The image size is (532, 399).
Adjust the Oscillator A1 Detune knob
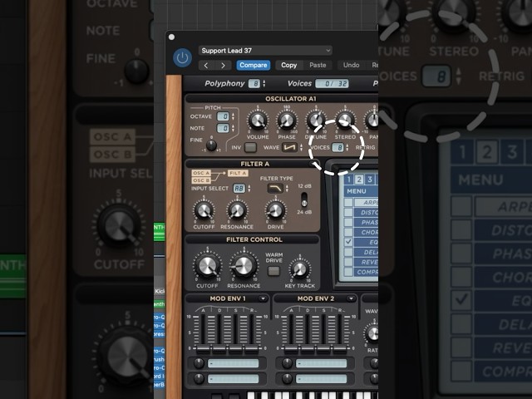(x=316, y=121)
